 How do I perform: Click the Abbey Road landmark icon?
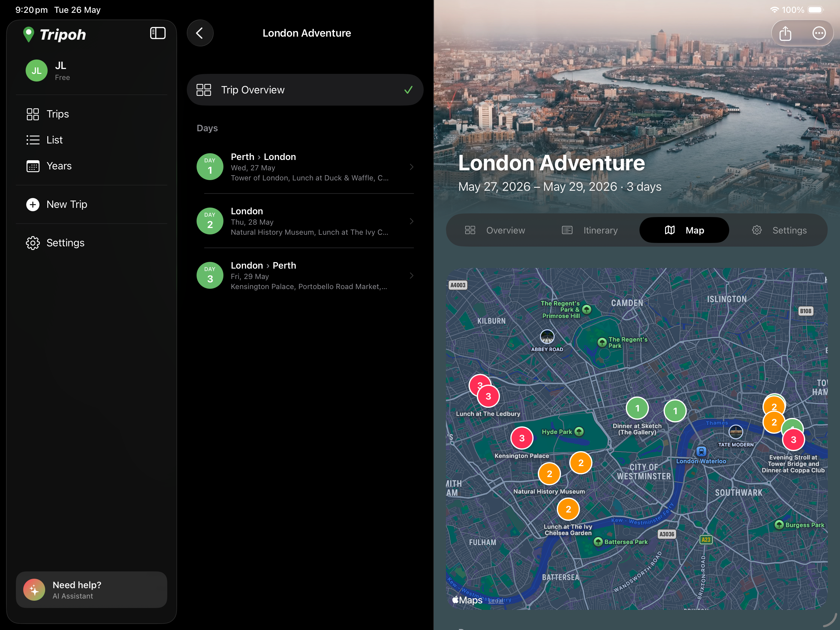coord(547,337)
